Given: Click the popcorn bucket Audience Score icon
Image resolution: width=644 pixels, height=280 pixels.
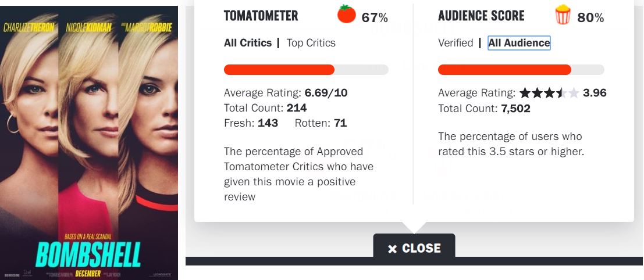Looking at the screenshot, I should coord(563,15).
